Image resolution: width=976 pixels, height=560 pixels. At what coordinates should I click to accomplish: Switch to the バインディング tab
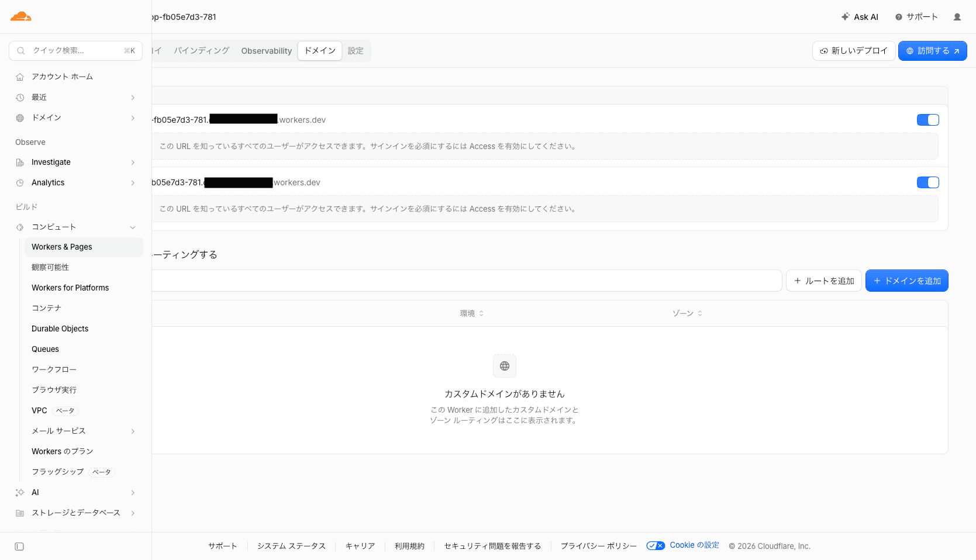pos(201,51)
